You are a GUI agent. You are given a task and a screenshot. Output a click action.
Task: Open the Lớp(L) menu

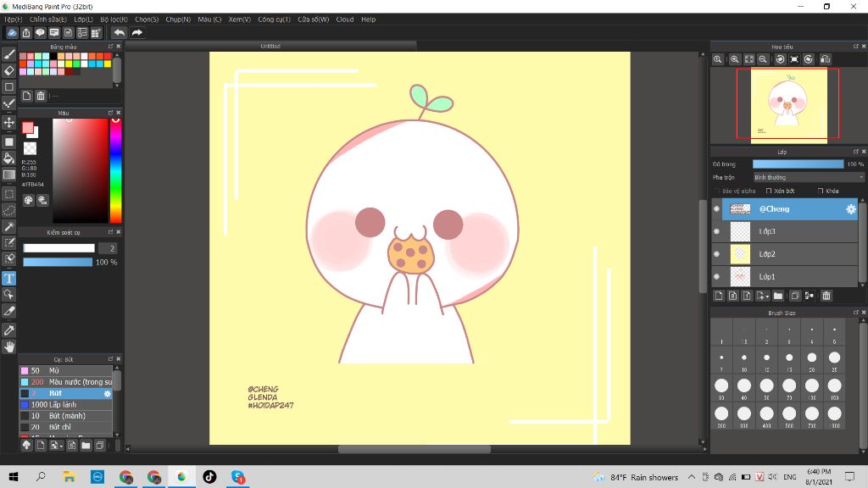(84, 19)
